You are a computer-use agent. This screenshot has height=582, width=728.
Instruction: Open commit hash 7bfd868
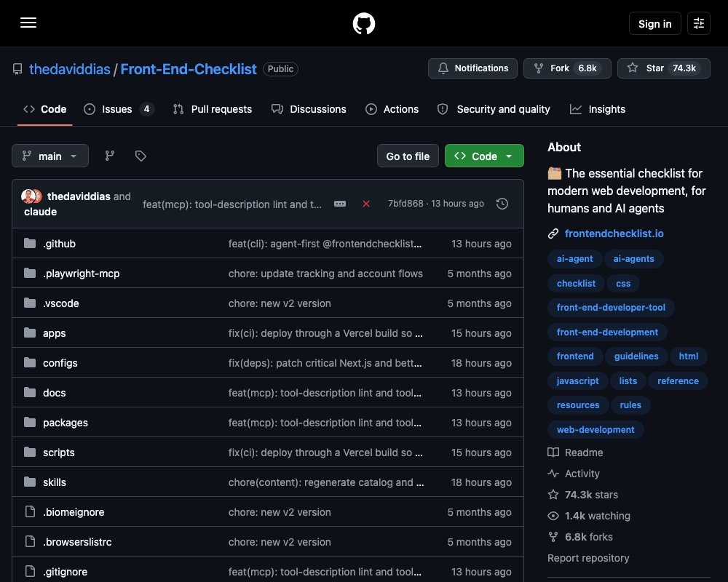[x=405, y=203]
